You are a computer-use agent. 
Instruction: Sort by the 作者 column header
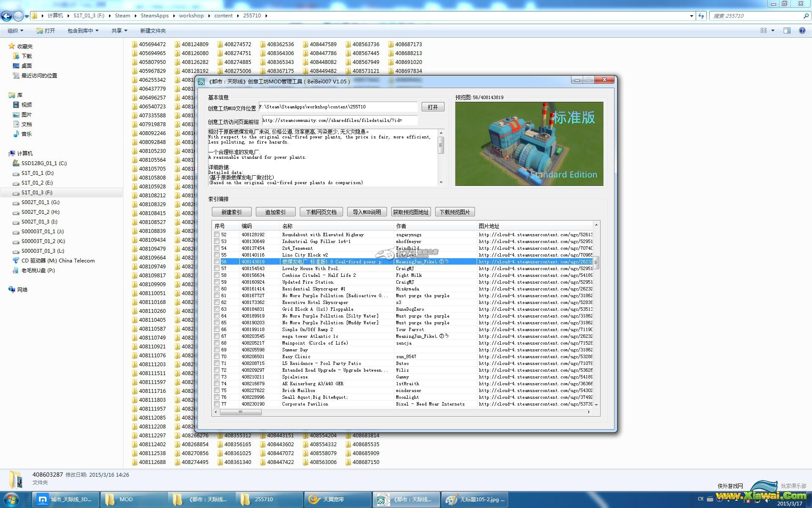point(435,226)
